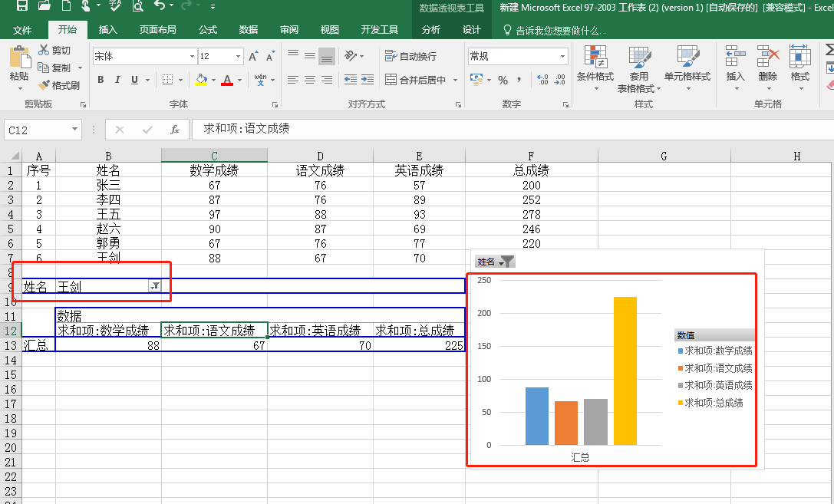Toggle Bold formatting
Viewport: 834px width, 504px height.
tap(101, 80)
